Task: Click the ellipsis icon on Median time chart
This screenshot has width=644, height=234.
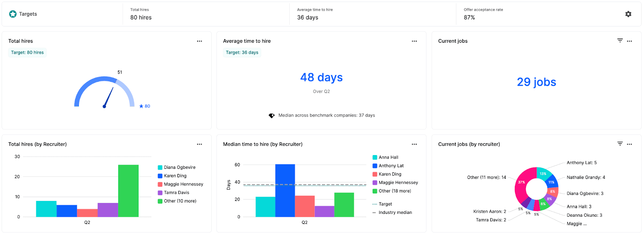Action: [x=414, y=144]
